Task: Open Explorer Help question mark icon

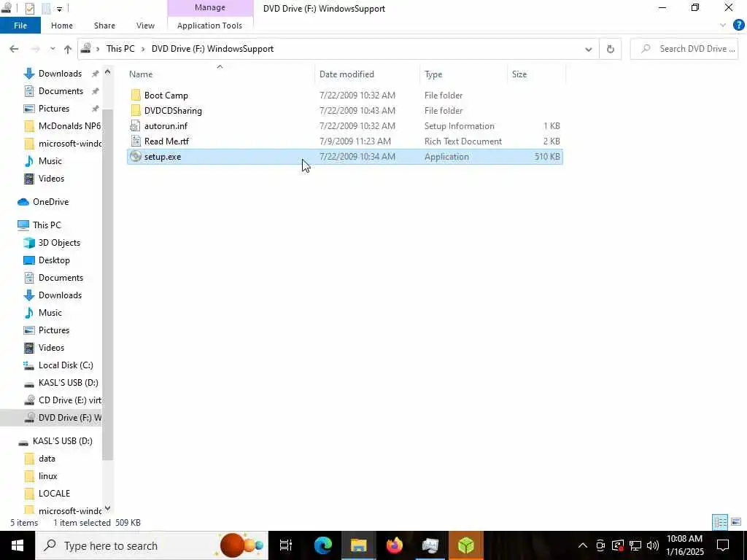Action: [x=738, y=26]
